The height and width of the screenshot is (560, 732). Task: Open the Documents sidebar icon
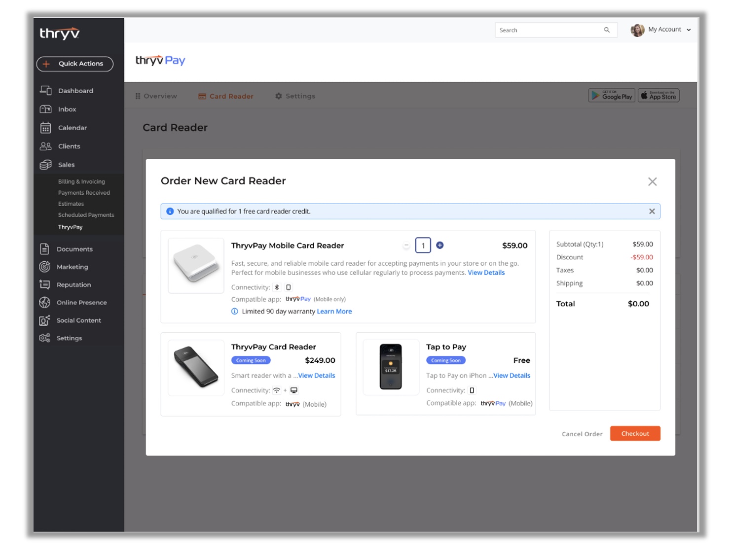44,249
